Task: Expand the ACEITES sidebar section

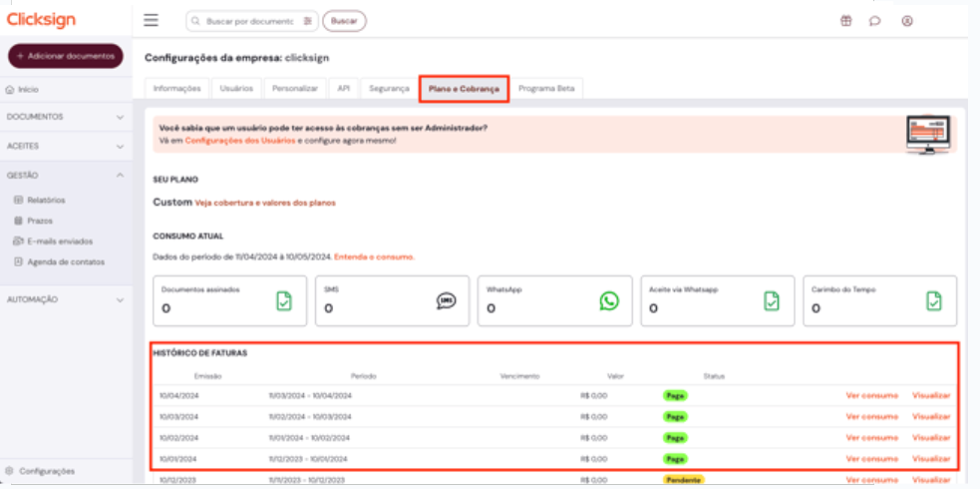Action: tap(120, 146)
